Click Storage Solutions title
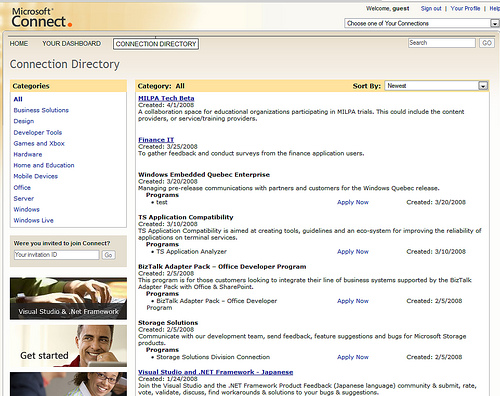The height and width of the screenshot is (396, 500). point(168,323)
